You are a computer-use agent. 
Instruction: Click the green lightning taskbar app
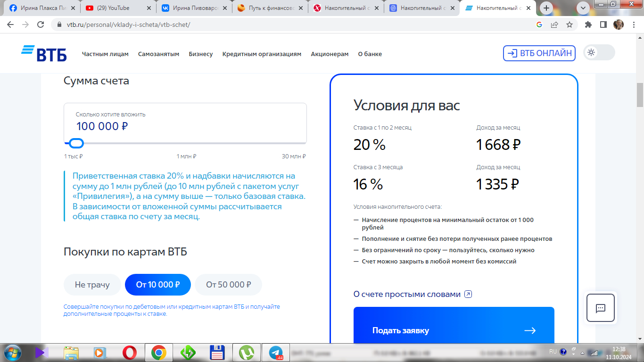188,353
